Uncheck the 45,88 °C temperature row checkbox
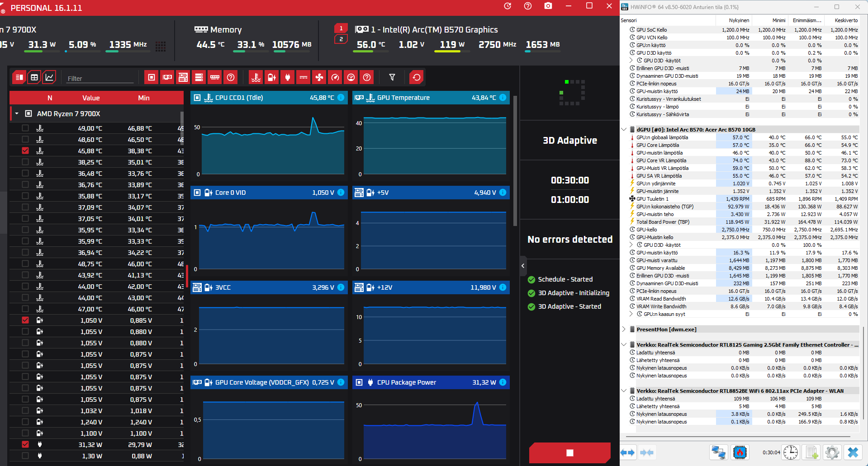Viewport: 868px width, 466px height. point(25,151)
